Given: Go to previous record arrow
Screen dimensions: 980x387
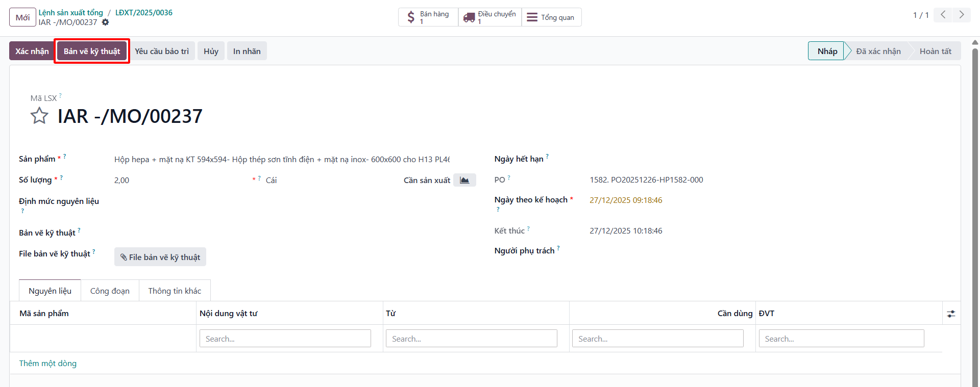Looking at the screenshot, I should 943,15.
